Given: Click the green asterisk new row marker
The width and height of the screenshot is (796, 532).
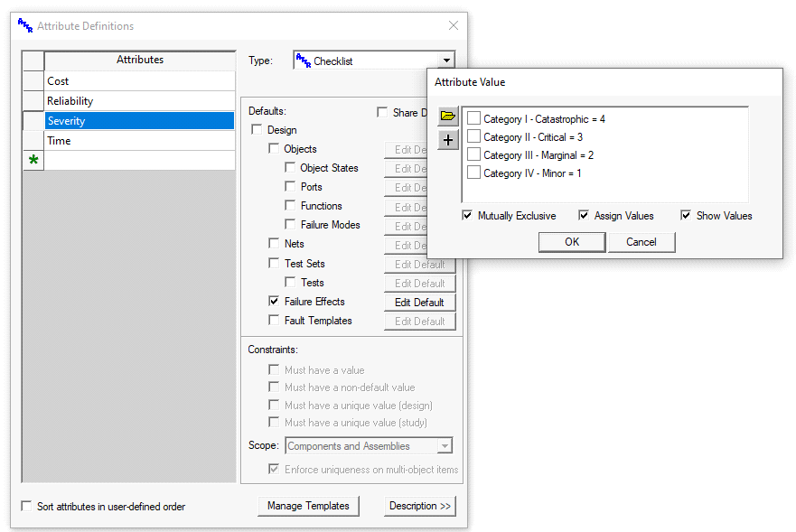Looking at the screenshot, I should [33, 161].
